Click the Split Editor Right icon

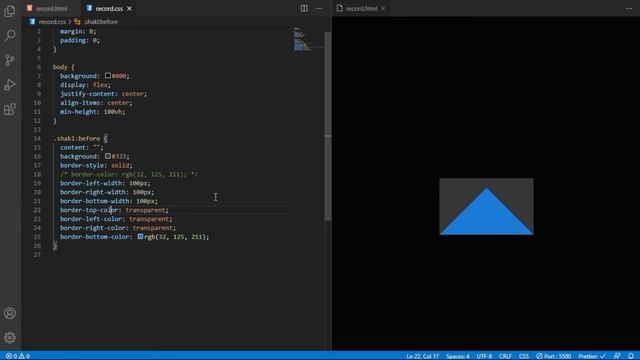click(x=304, y=8)
